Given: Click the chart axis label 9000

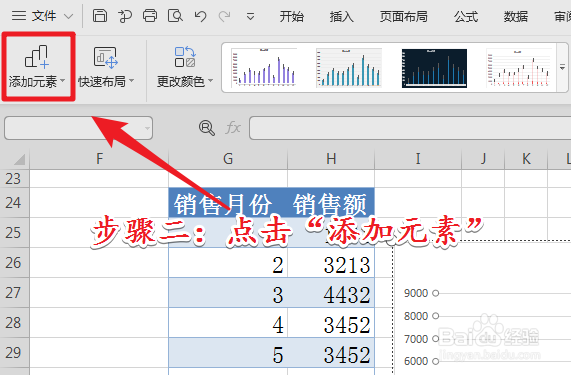Looking at the screenshot, I should [416, 293].
